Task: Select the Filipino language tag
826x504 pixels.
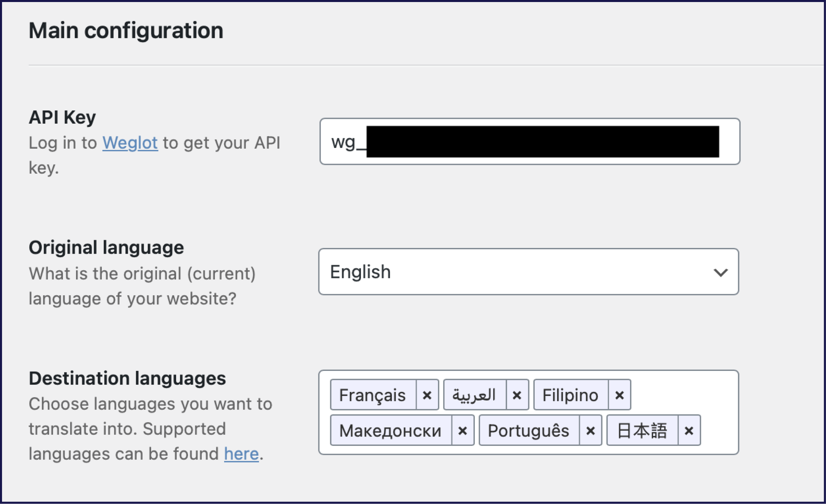Action: (570, 394)
